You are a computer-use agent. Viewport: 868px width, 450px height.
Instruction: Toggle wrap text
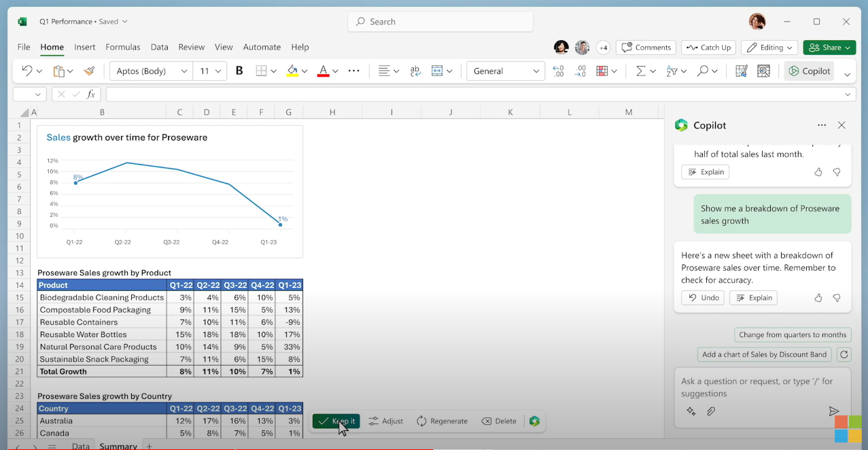[x=415, y=71]
